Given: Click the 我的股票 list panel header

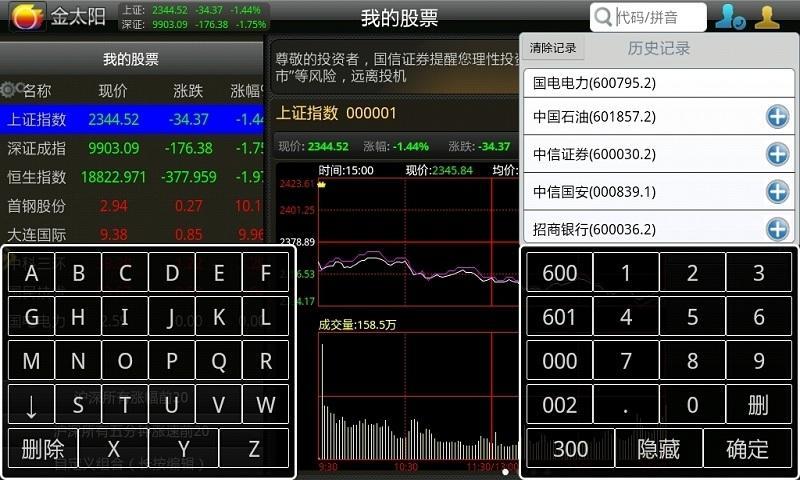Looking at the screenshot, I should 131,59.
